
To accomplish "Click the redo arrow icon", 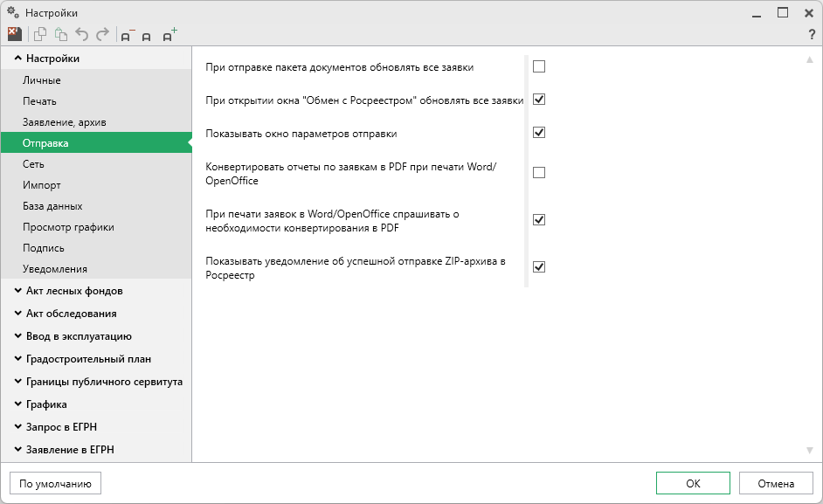I will click(103, 35).
